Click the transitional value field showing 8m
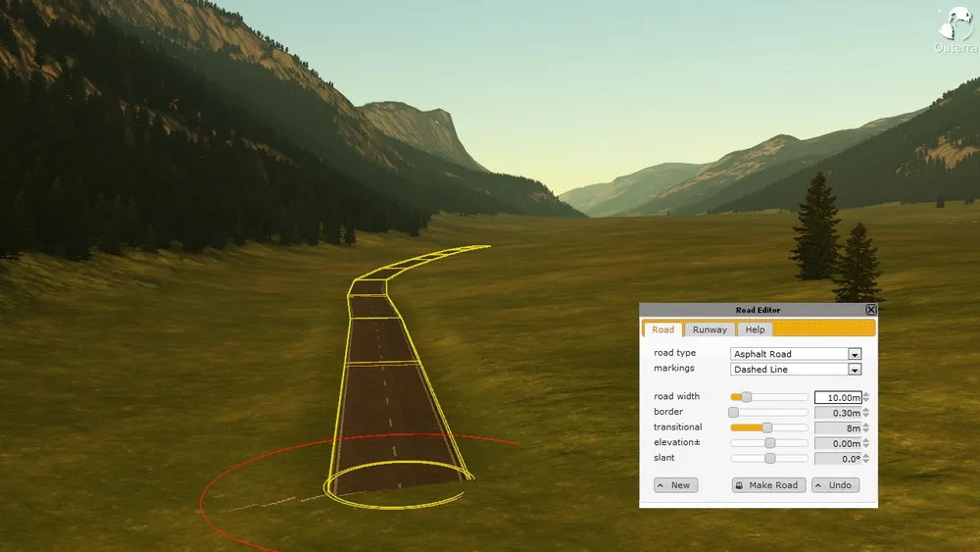Screen dimensions: 980x552 [x=838, y=428]
